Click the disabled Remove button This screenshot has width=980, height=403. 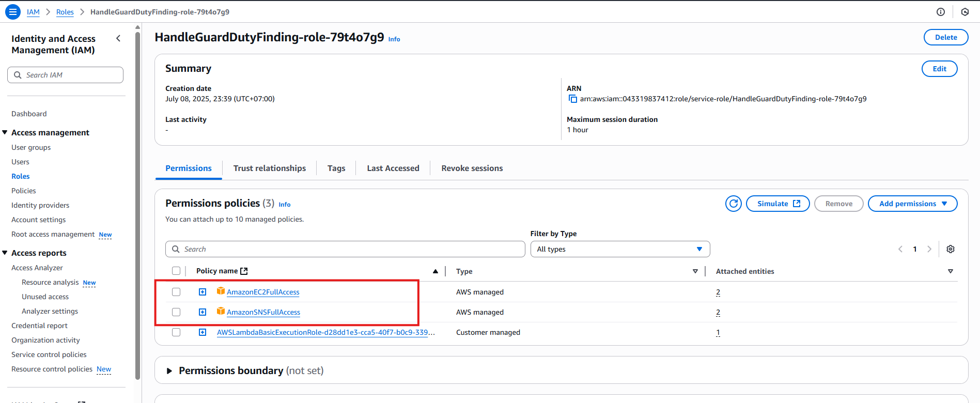tap(839, 204)
